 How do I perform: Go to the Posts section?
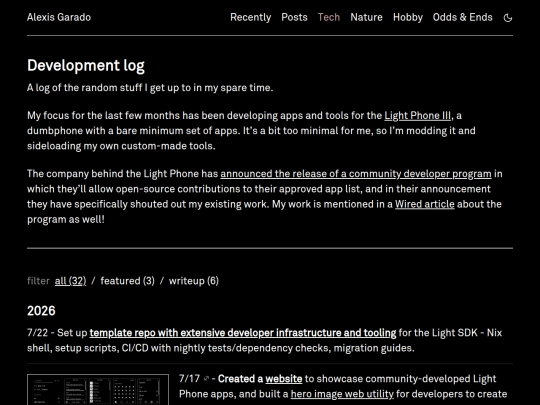294,17
